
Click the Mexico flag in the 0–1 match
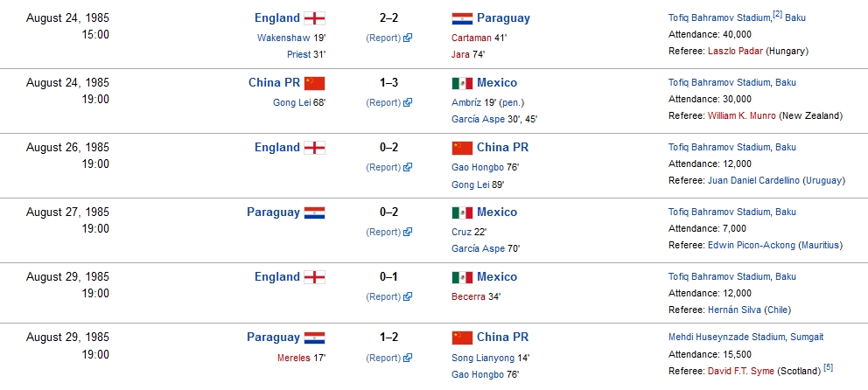[462, 277]
